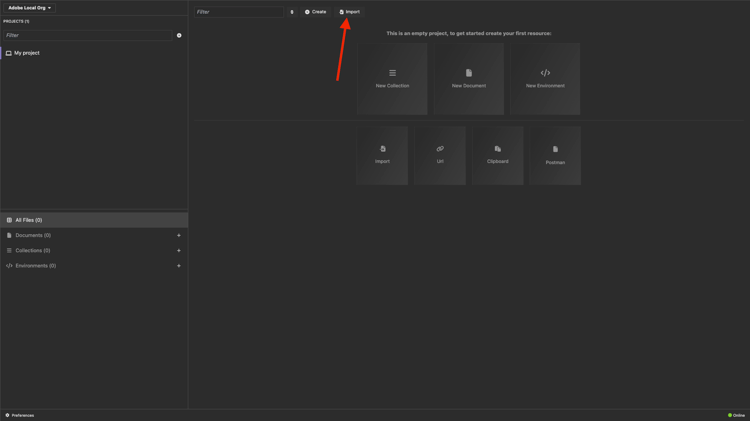
Task: Click the Clipboard import card
Action: tap(497, 155)
